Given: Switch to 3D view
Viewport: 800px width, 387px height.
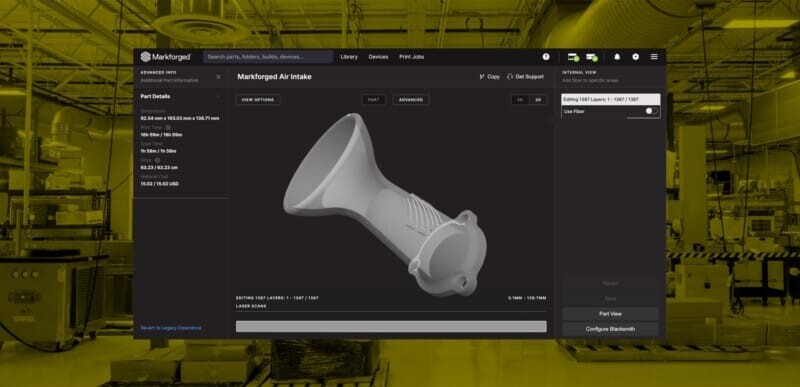Looking at the screenshot, I should point(538,100).
